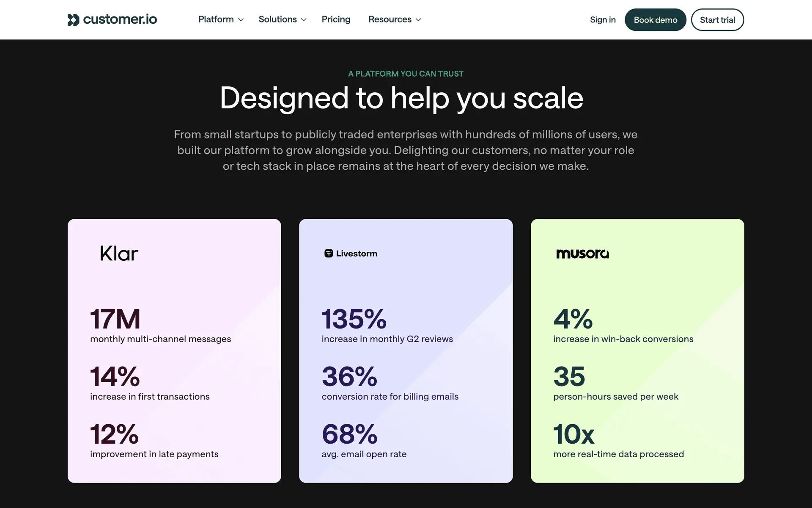Click the 17M monthly messages statistic
Image resolution: width=812 pixels, height=508 pixels.
[115, 319]
